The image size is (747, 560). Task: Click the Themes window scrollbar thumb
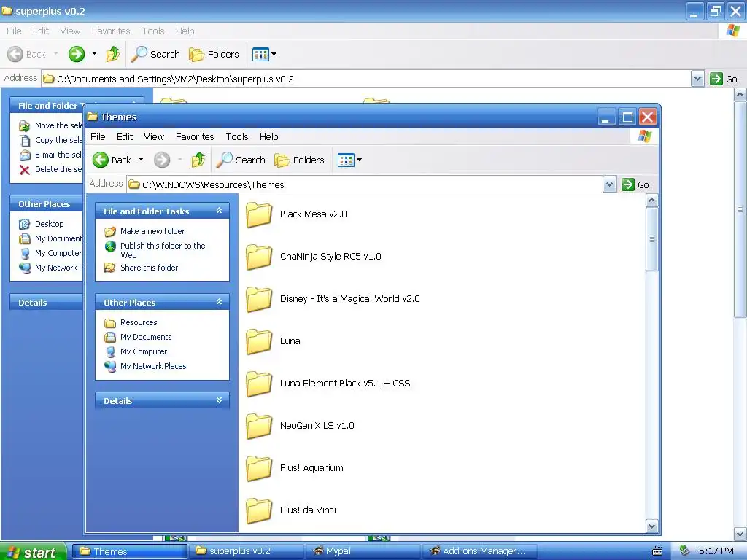pyautogui.click(x=651, y=239)
